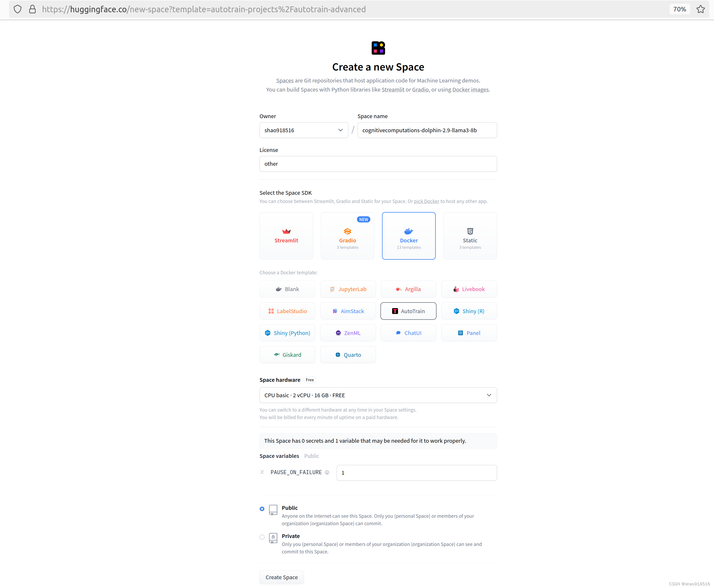Open the 'pick Docker' link
This screenshot has width=714, height=588.
pyautogui.click(x=426, y=201)
